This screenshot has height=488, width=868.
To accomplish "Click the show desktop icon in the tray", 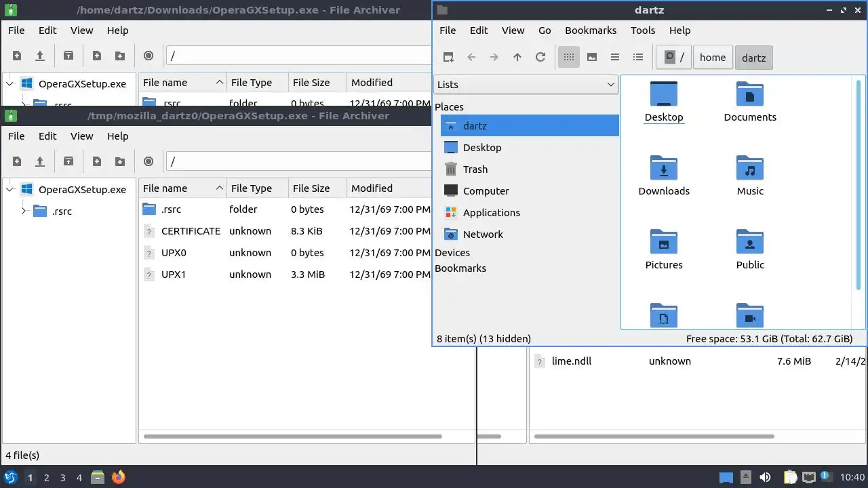I will [x=726, y=477].
